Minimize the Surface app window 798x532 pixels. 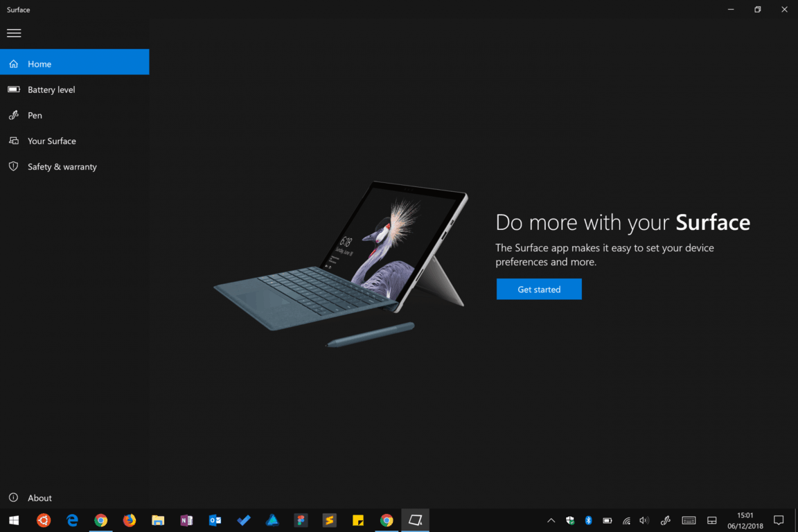(x=731, y=9)
